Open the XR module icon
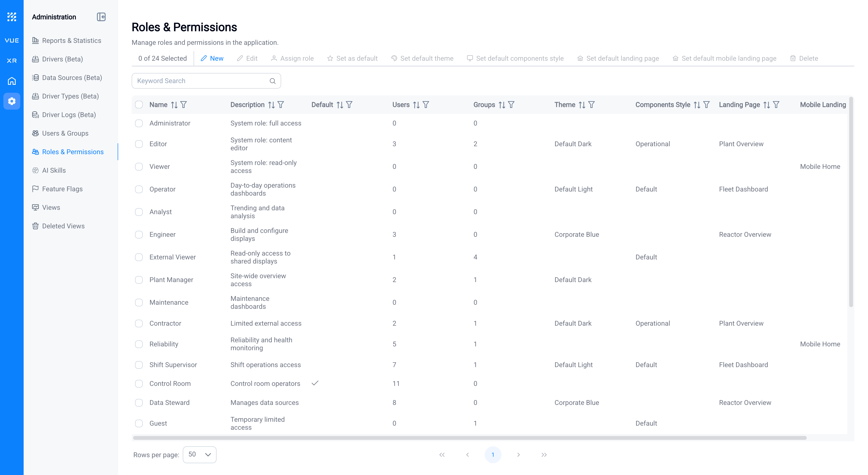Viewport: 868px width, 475px height. (12, 61)
